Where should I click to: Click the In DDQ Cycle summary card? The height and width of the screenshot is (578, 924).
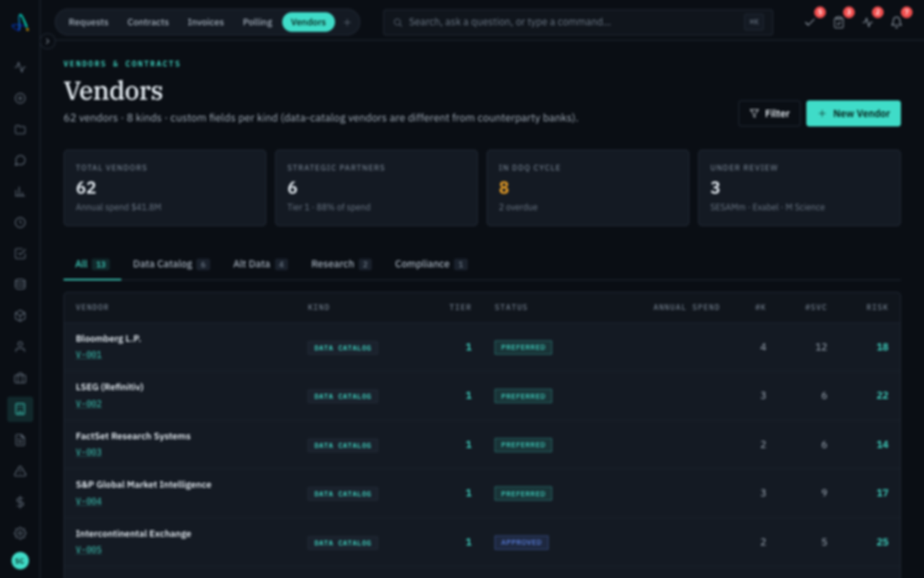coord(588,188)
